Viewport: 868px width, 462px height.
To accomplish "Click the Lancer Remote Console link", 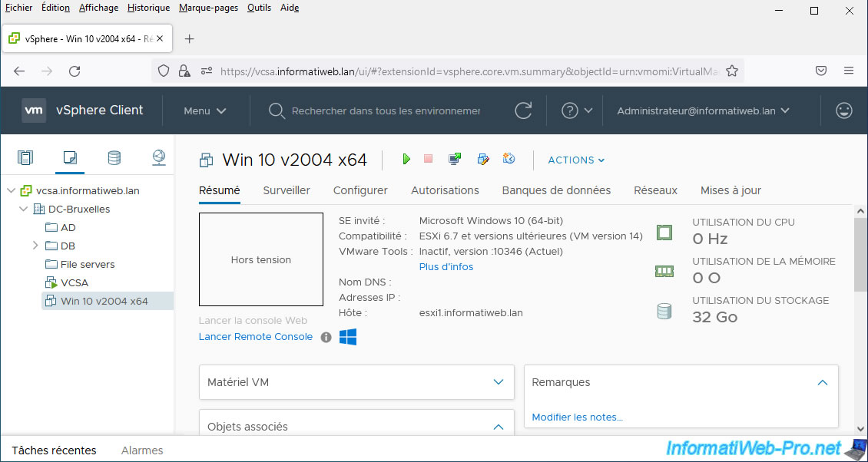I will click(x=256, y=337).
